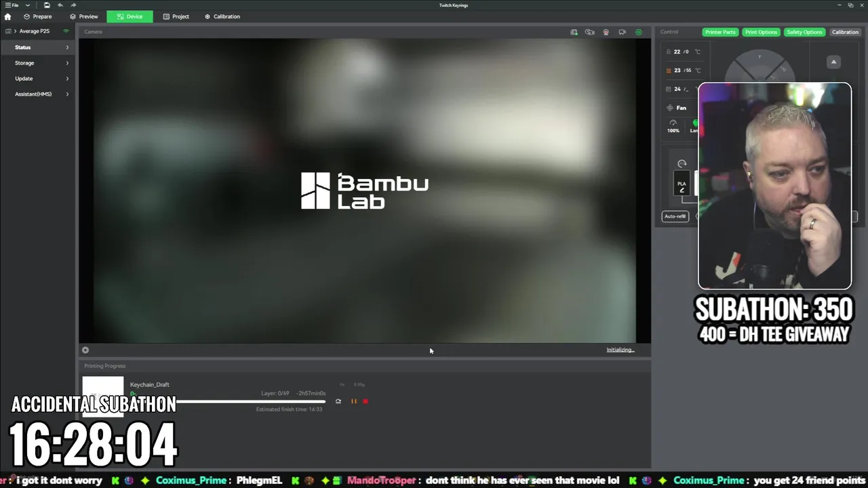Select the Device tab

point(130,16)
